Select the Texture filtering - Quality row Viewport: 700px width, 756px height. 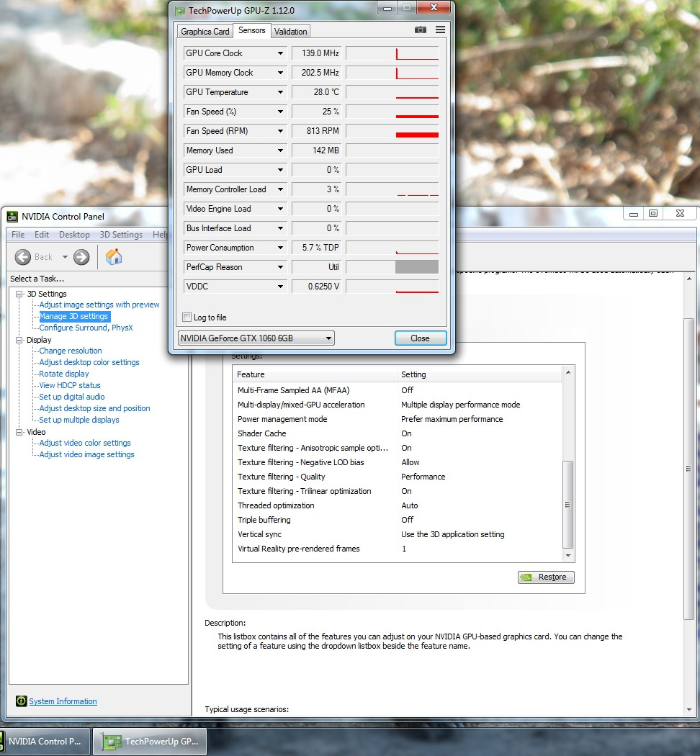(x=398, y=477)
